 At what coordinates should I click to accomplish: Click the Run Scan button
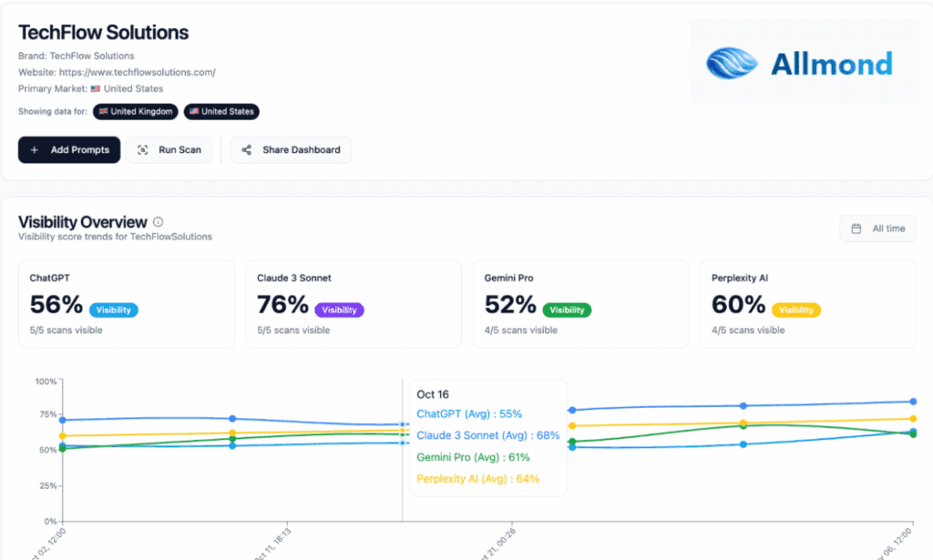[169, 150]
